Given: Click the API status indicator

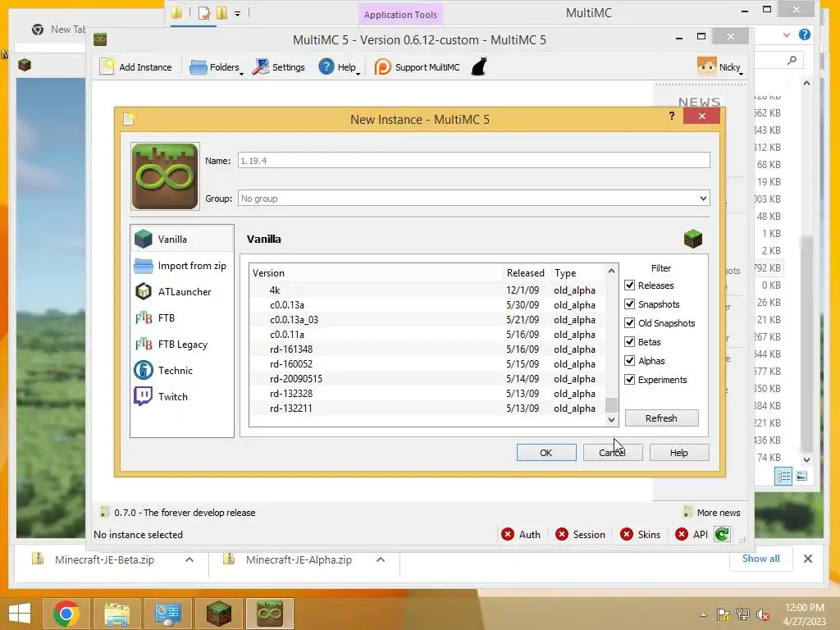Looking at the screenshot, I should 692,534.
